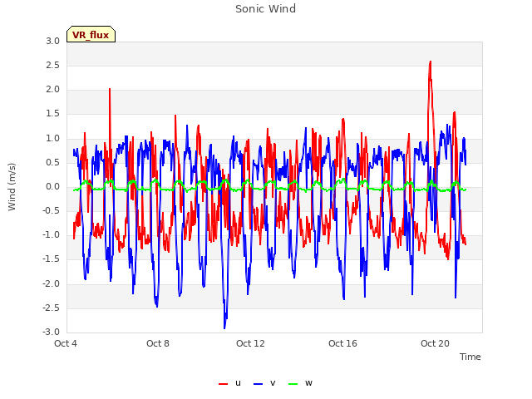Viewport: 532px width, 399px height.
Task: Click the 1.5 y-axis tick label
Action: pos(53,114)
